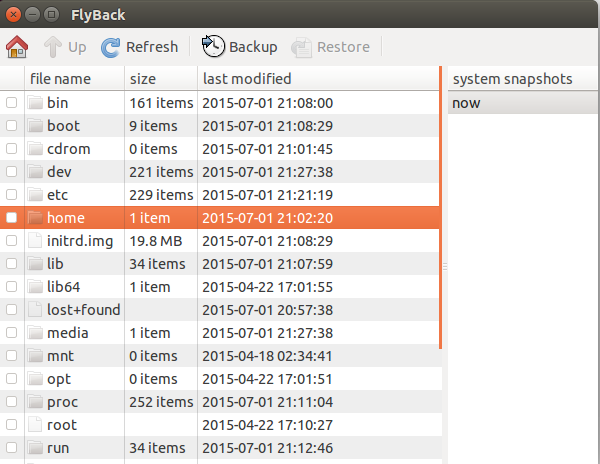Select the 'bin' file name
Viewport: 600px width, 464px height.
pos(57,103)
